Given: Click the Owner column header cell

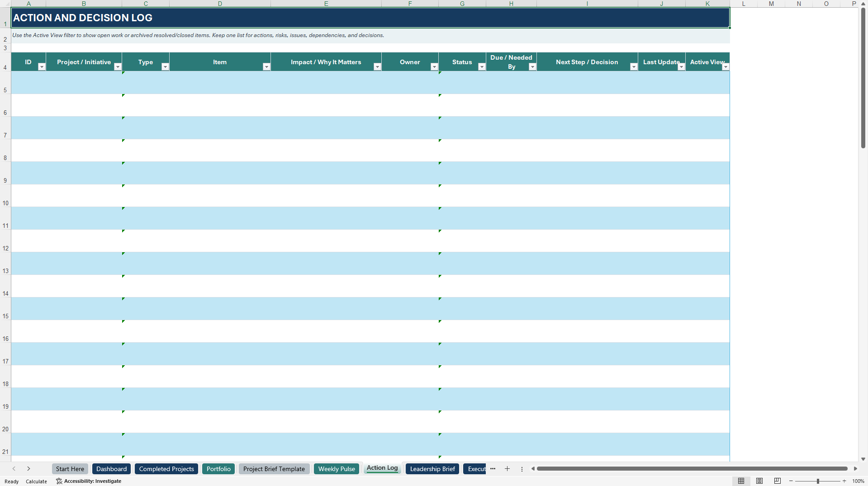Looking at the screenshot, I should point(410,62).
